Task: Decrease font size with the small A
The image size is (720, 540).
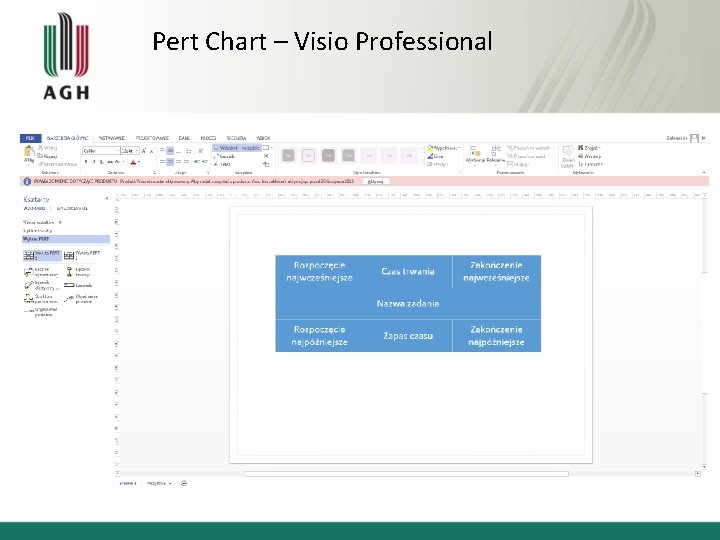Action: (152, 151)
